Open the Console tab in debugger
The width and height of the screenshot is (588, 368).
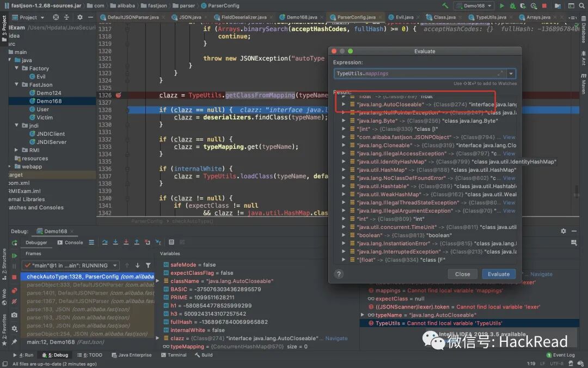tap(70, 243)
